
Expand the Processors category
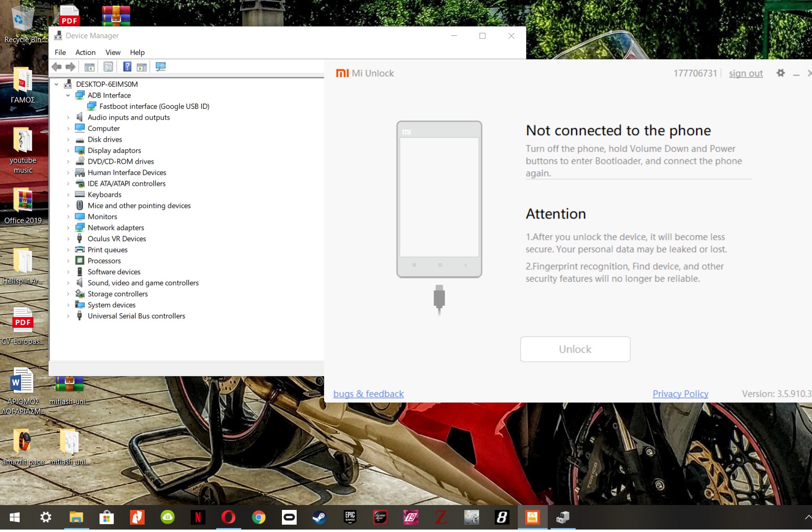tap(68, 261)
